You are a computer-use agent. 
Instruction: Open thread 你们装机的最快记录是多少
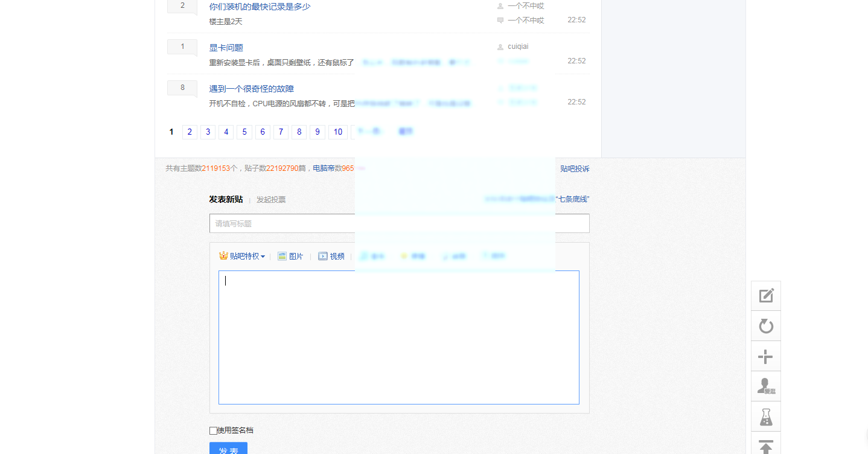pyautogui.click(x=260, y=7)
